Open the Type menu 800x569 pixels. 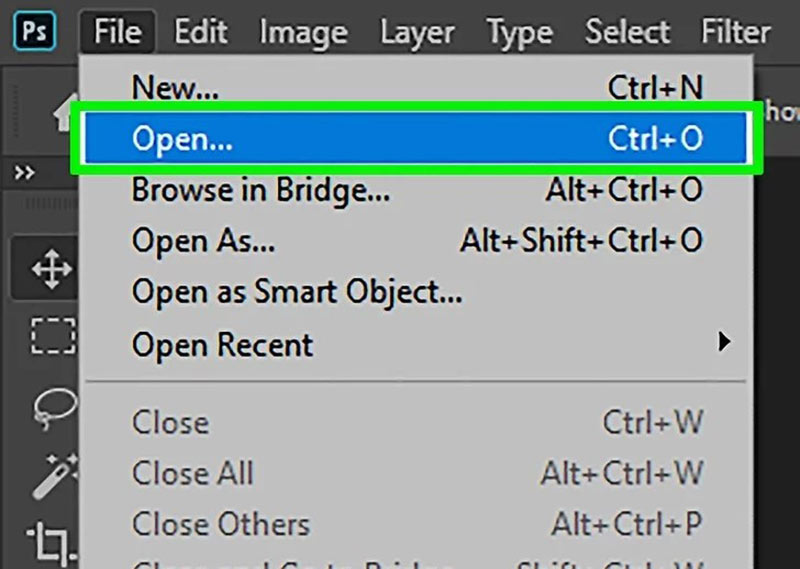coord(520,32)
